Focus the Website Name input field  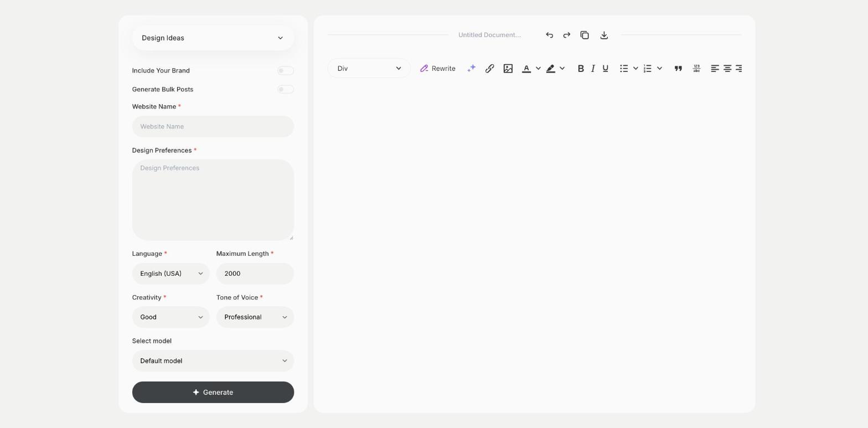click(x=213, y=126)
